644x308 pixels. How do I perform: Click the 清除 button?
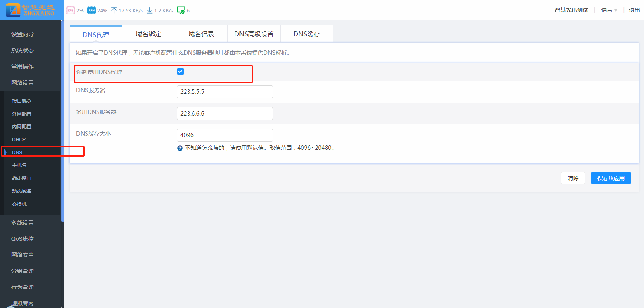tap(573, 178)
